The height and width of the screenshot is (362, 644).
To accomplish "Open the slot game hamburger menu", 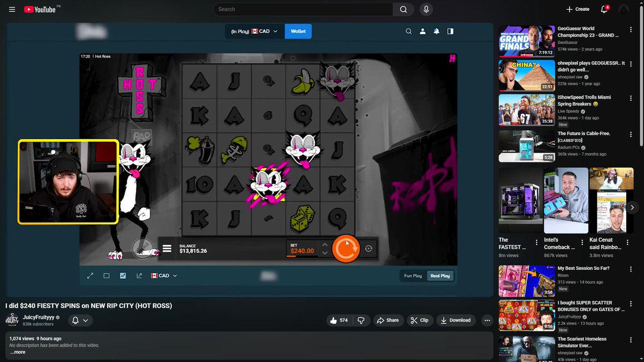I will pos(167,249).
